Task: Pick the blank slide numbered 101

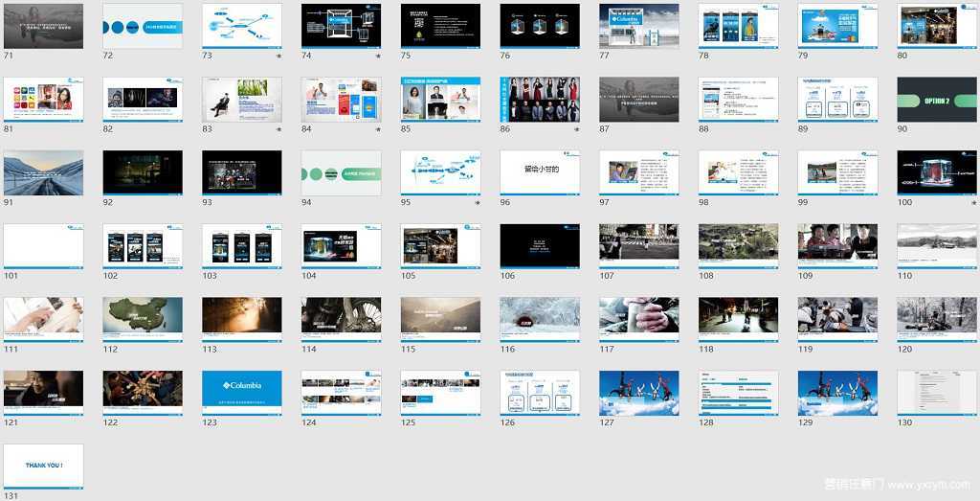Action: (43, 246)
